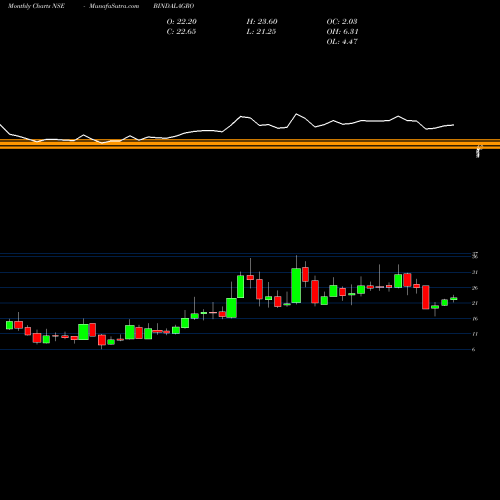This screenshot has width=500, height=500.
Task: Click the last green candle at chart end
Action: point(454,299)
